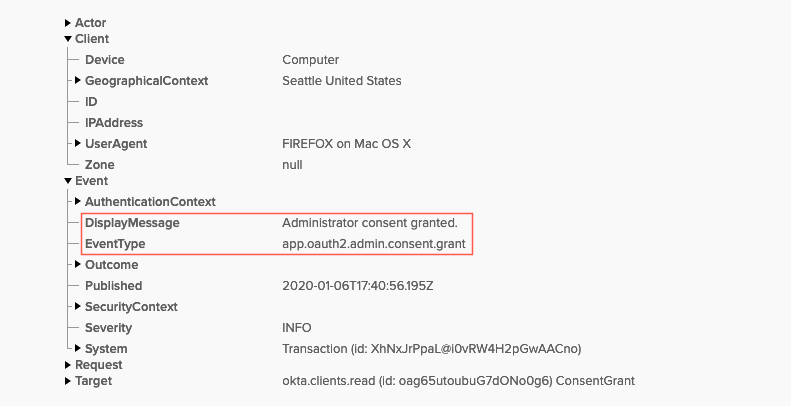
Task: Expand the Target section
Action: [68, 381]
